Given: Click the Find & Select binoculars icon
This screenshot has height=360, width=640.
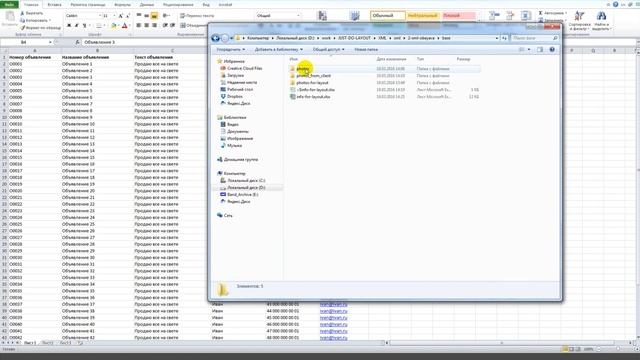Looking at the screenshot, I should (601, 17).
